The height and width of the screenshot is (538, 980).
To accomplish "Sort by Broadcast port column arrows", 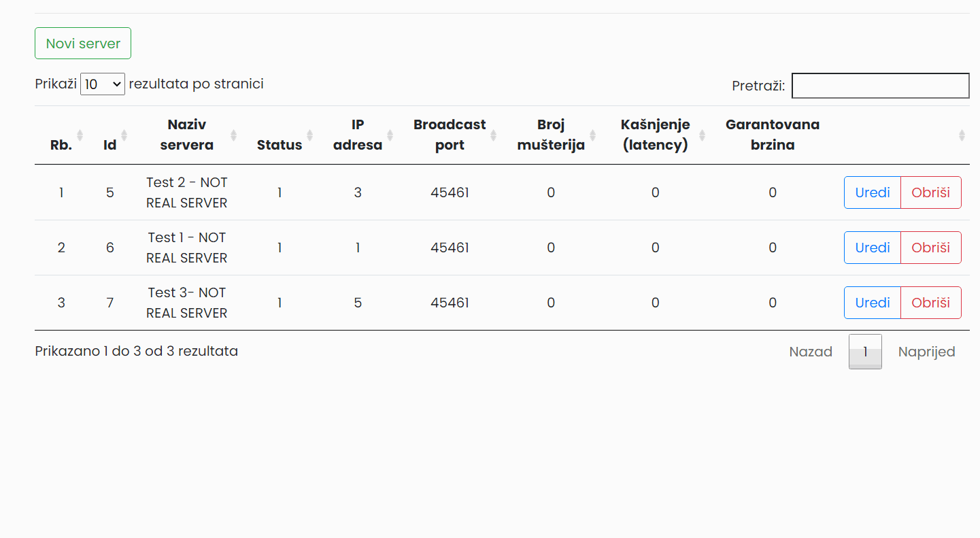I will click(x=494, y=135).
